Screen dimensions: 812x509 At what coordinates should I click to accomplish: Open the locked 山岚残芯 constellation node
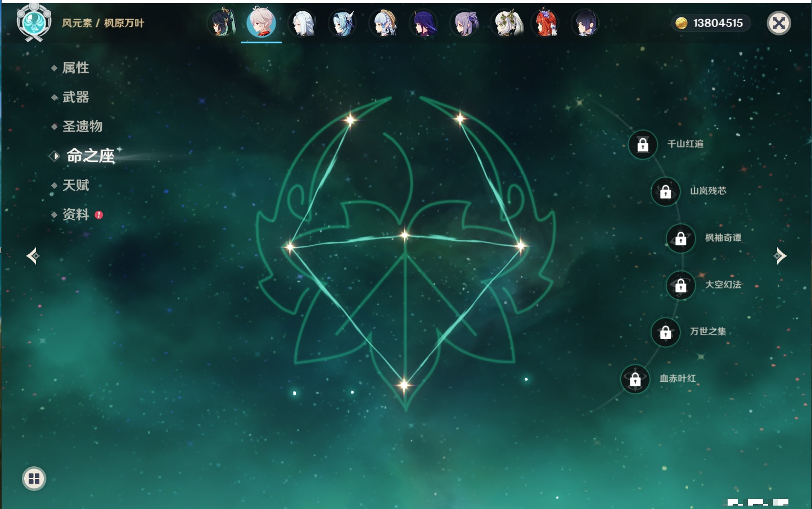pyautogui.click(x=665, y=191)
